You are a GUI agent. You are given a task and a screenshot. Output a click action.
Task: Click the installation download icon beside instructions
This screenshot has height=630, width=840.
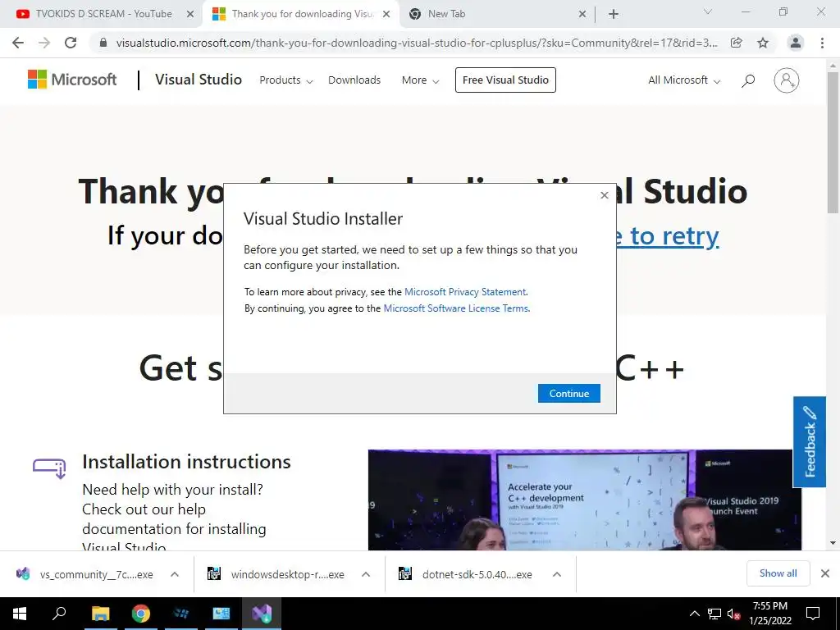coord(49,468)
